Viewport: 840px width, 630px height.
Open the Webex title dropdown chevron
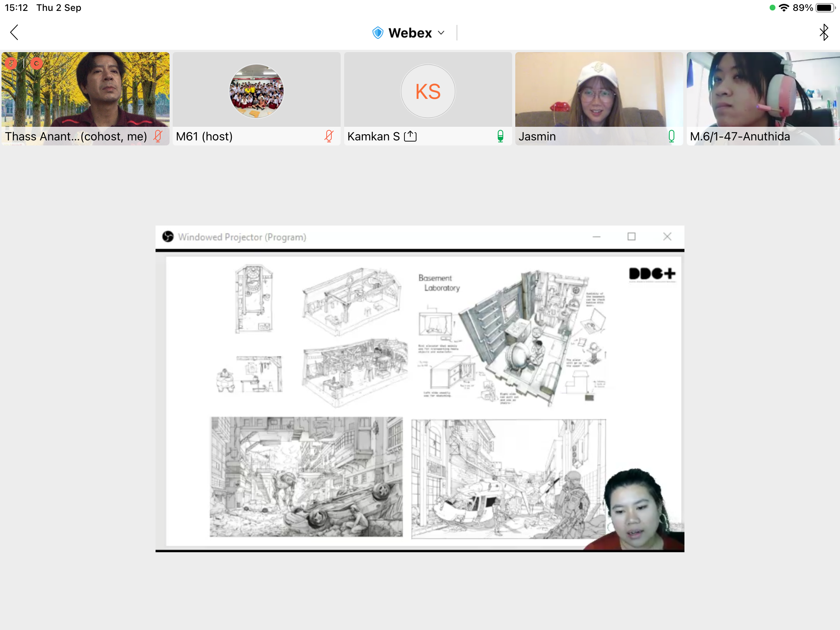441,33
